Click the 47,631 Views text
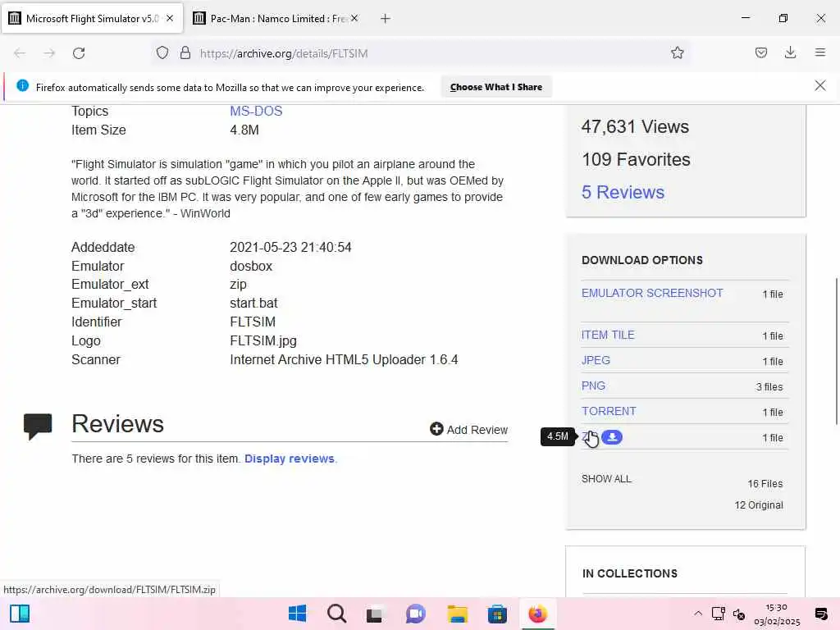The image size is (840, 630). click(x=635, y=126)
